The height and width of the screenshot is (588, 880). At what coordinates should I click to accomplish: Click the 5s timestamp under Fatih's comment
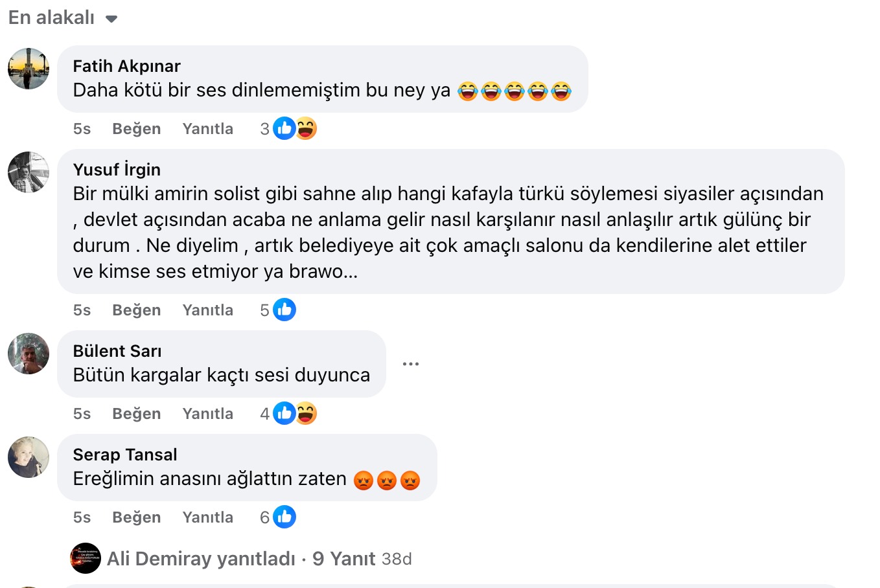(x=81, y=128)
